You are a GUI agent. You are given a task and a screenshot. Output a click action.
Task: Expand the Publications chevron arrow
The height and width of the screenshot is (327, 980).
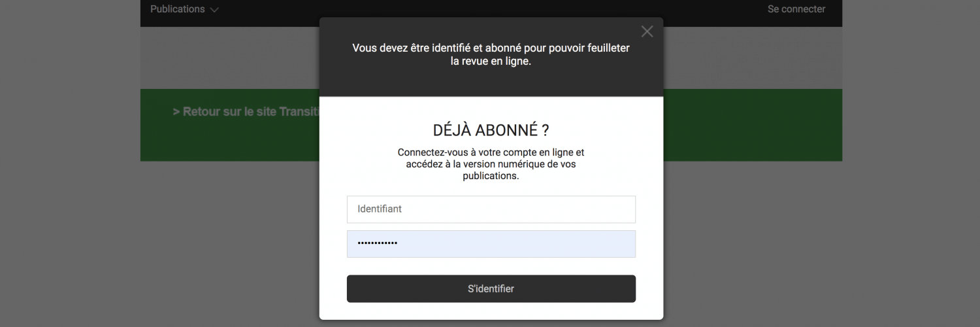point(214,10)
